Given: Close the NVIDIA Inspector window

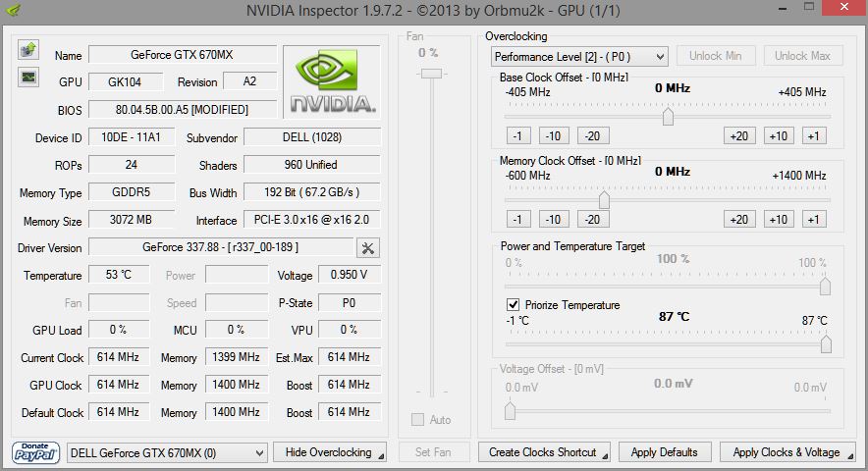Looking at the screenshot, I should 844,7.
